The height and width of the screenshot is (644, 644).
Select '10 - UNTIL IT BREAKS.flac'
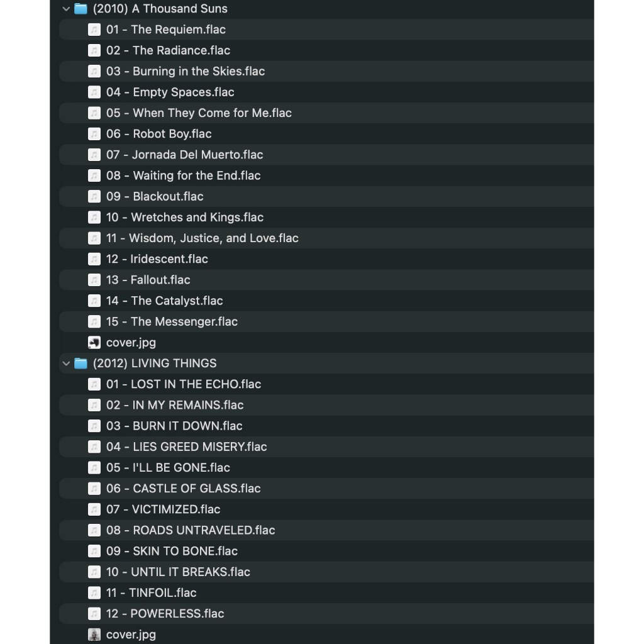click(x=178, y=572)
